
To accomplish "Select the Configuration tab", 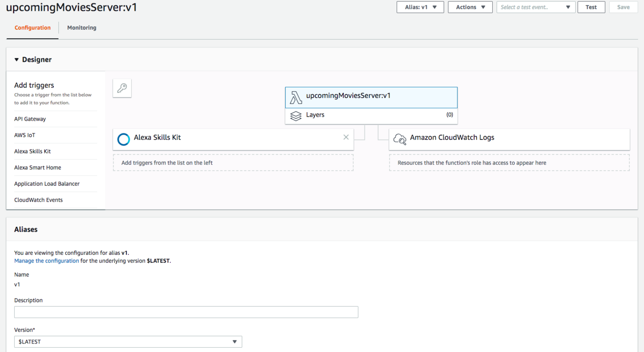I will (x=33, y=28).
